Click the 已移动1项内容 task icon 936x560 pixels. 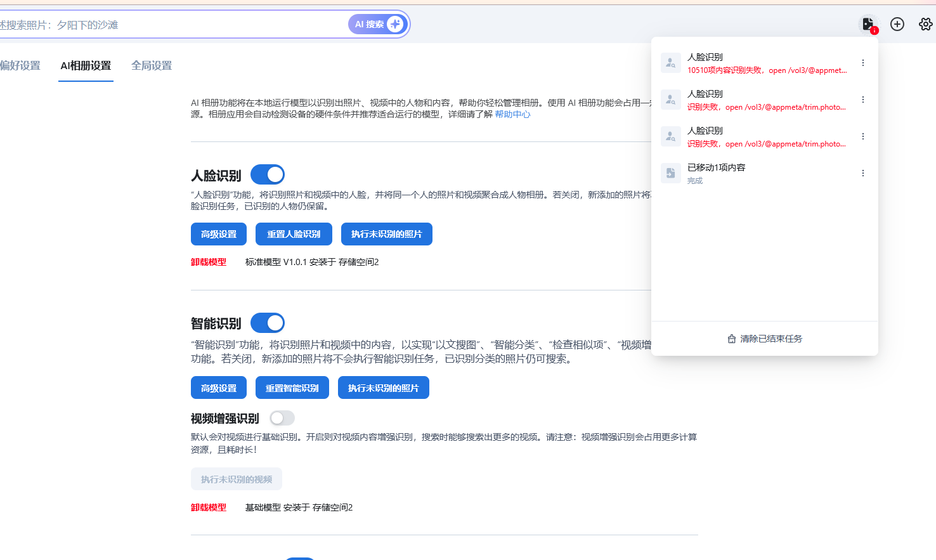[670, 173]
